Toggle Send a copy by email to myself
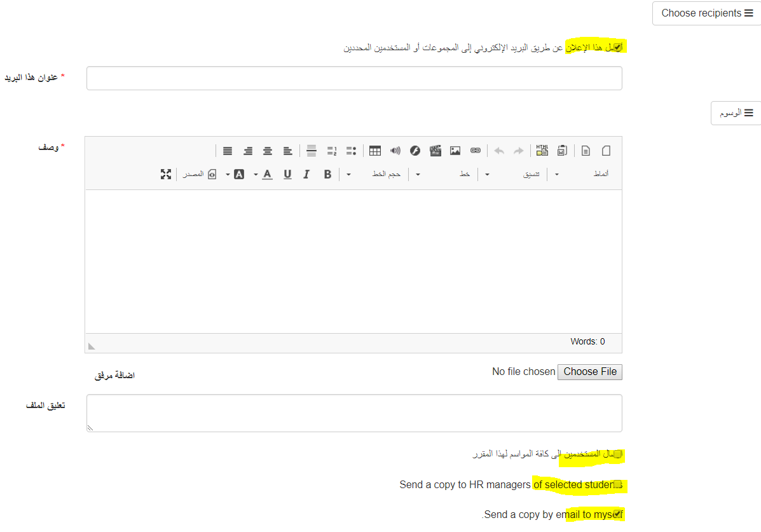This screenshot has width=761, height=532. 617,514
